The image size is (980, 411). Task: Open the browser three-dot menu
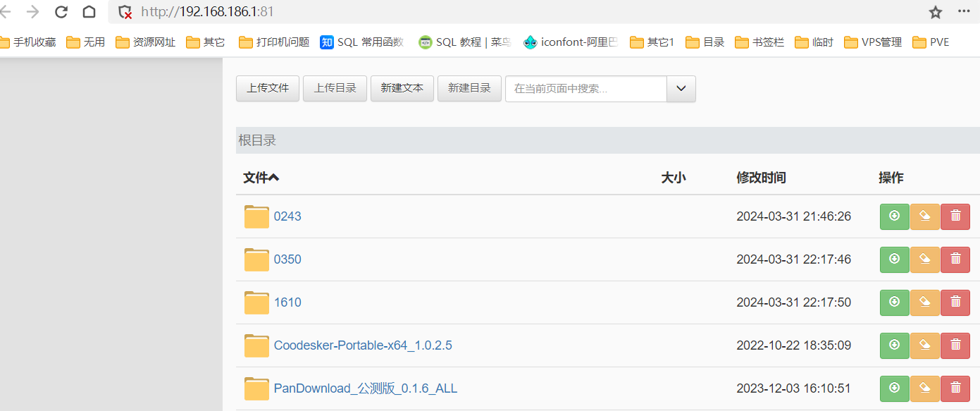(x=964, y=12)
